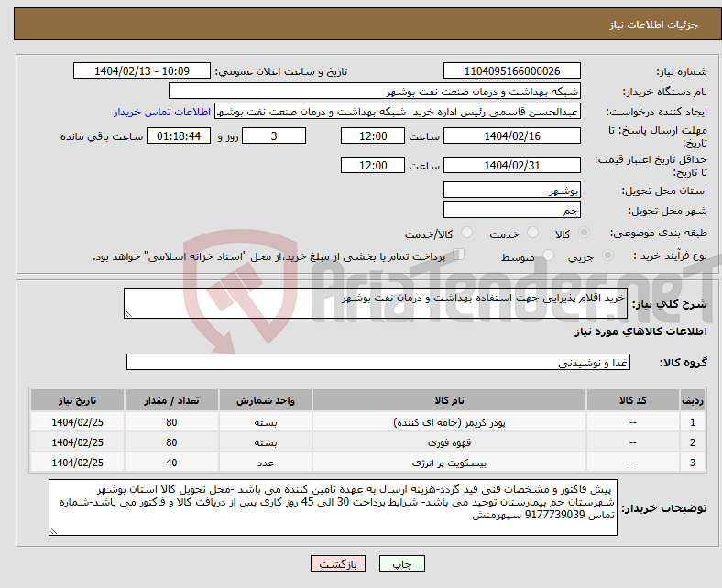This screenshot has width=722, height=588.
Task: Click the remaining time 01:18:44 field
Action: [x=179, y=136]
